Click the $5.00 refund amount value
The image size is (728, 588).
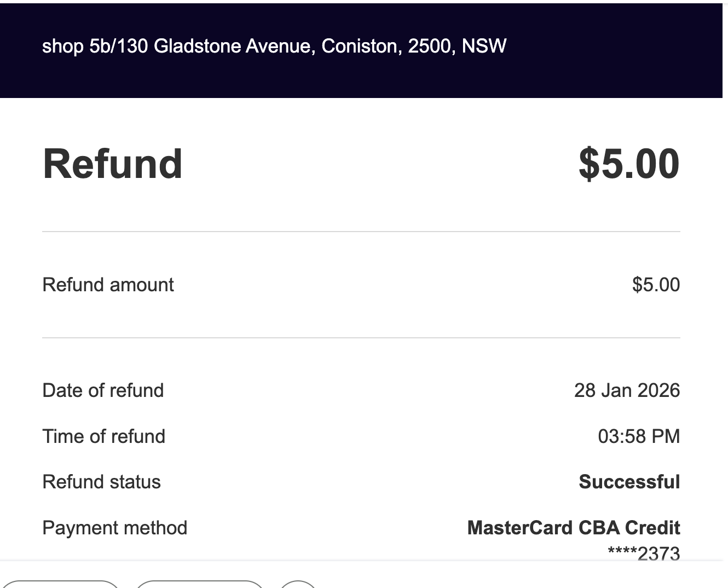[x=656, y=285]
